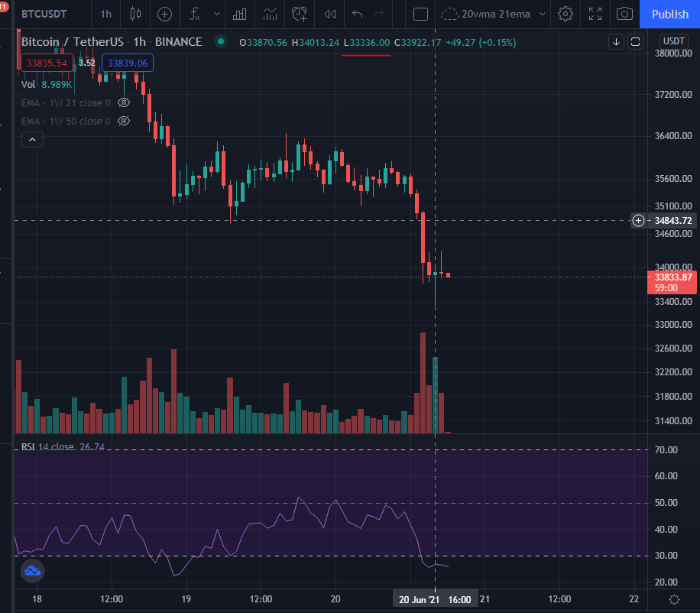Open the candlestick chart style selector

tap(135, 15)
